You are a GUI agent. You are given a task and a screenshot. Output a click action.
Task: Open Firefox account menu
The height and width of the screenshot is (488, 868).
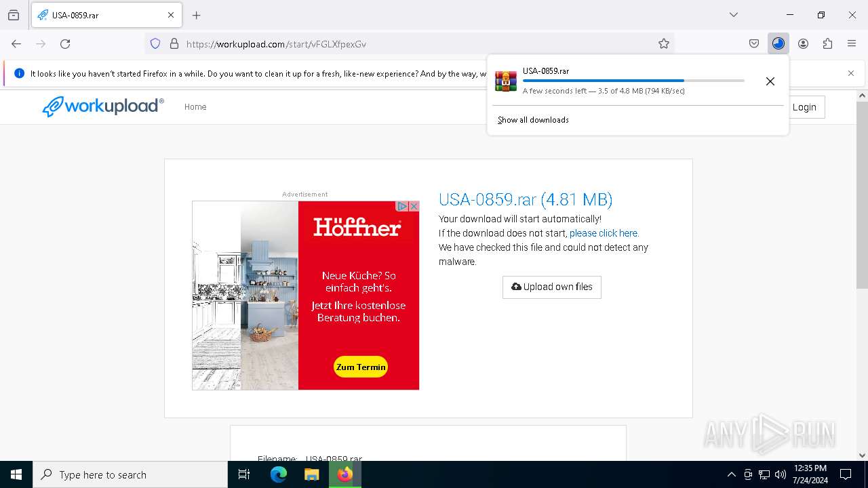(x=803, y=43)
